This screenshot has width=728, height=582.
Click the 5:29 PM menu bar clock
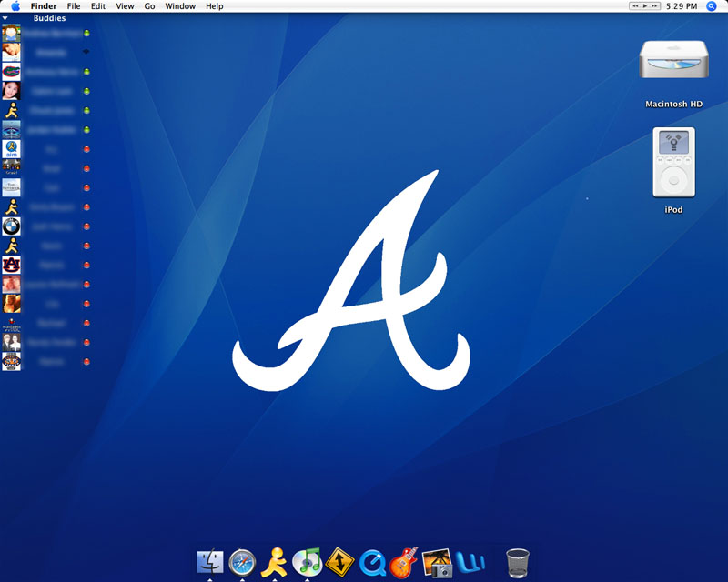click(x=681, y=6)
